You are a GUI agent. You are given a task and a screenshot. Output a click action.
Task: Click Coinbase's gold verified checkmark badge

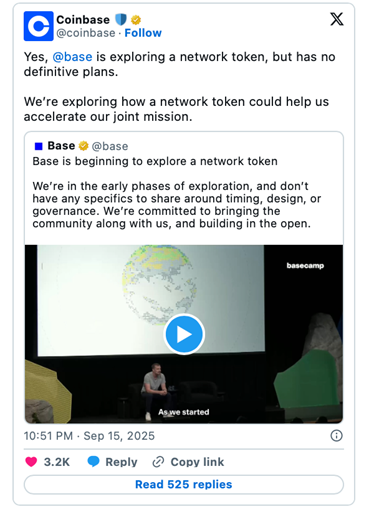[136, 20]
